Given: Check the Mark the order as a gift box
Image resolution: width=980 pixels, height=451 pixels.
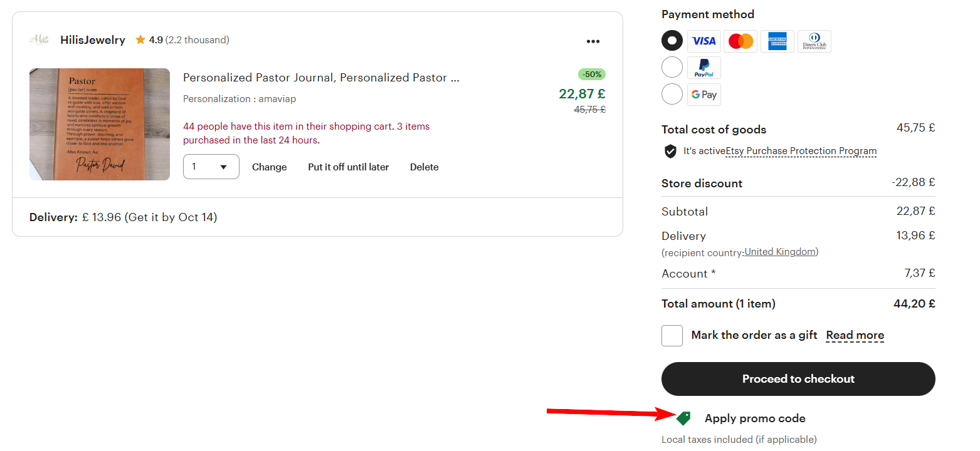Looking at the screenshot, I should (x=672, y=336).
